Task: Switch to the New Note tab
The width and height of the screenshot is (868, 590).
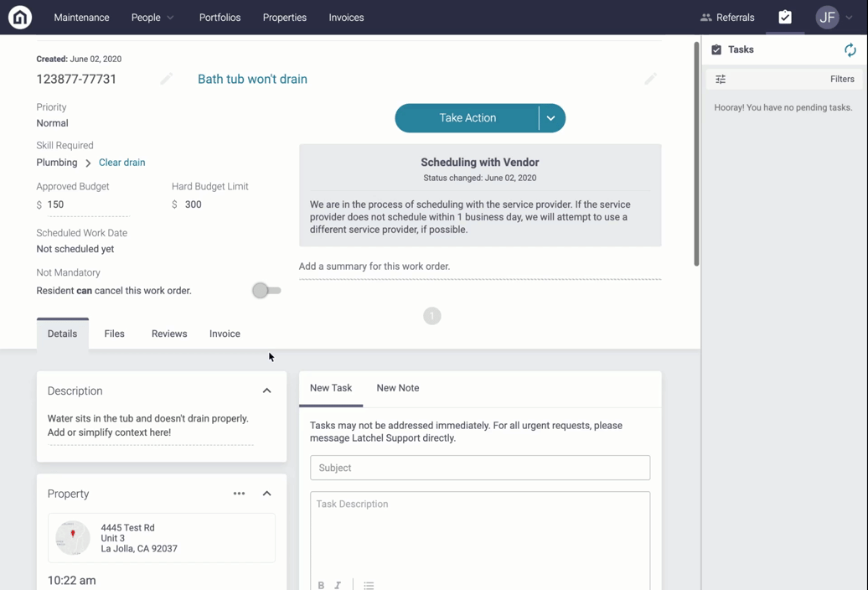Action: pyautogui.click(x=397, y=388)
